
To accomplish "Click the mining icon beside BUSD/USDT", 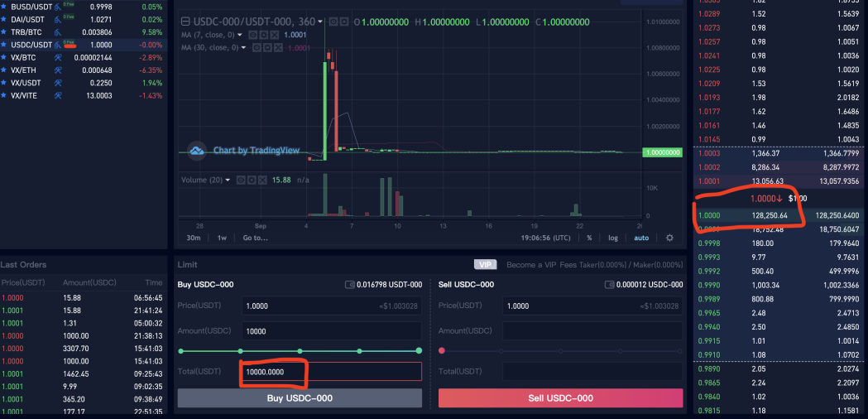I will (58, 7).
